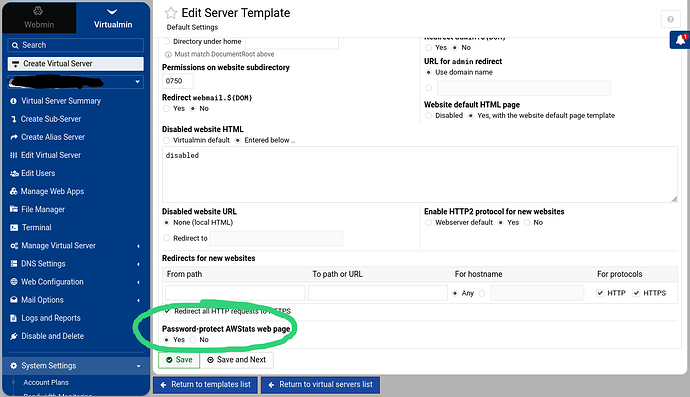Click the System Settings gear icon
This screenshot has height=397, width=690.
pyautogui.click(x=14, y=366)
